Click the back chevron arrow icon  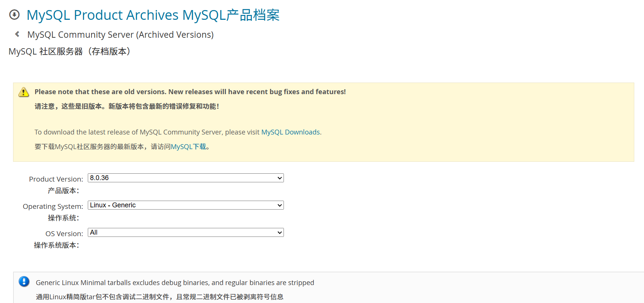click(17, 34)
